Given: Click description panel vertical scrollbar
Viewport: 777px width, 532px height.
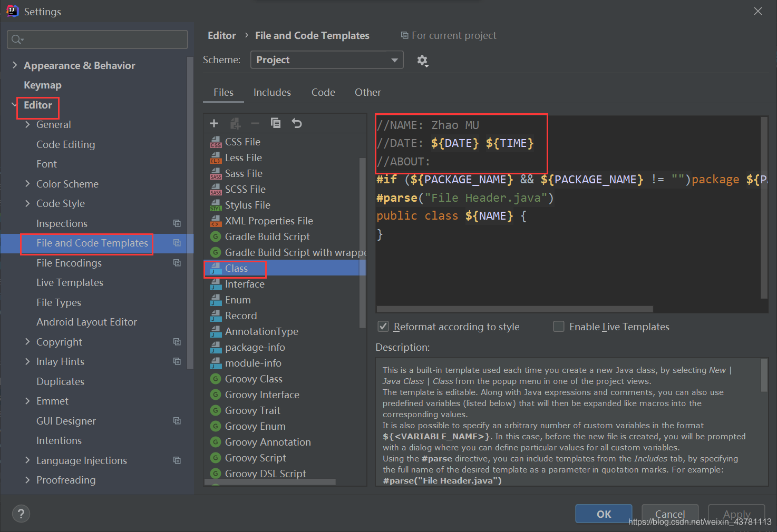Looking at the screenshot, I should 764,375.
